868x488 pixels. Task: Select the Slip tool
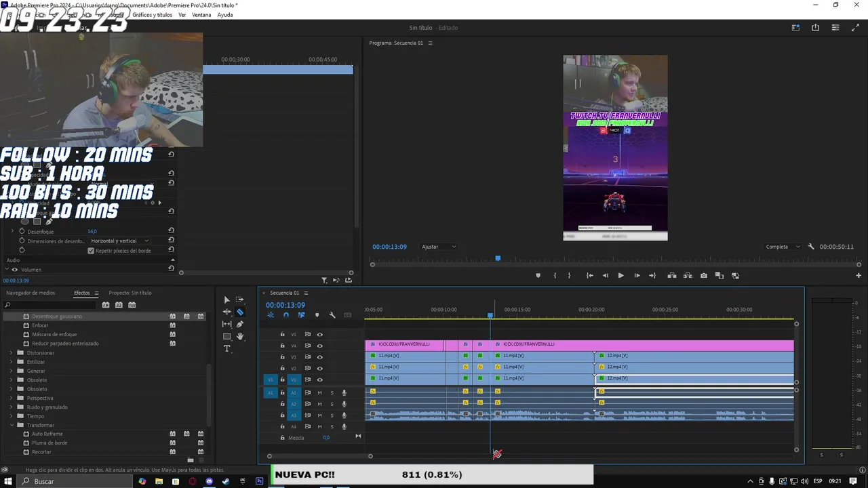(226, 324)
